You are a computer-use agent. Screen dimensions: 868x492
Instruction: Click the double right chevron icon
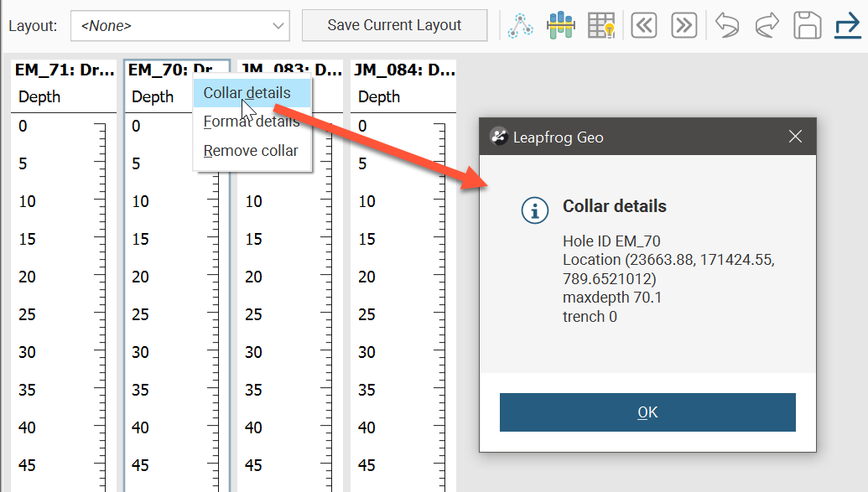[x=684, y=25]
